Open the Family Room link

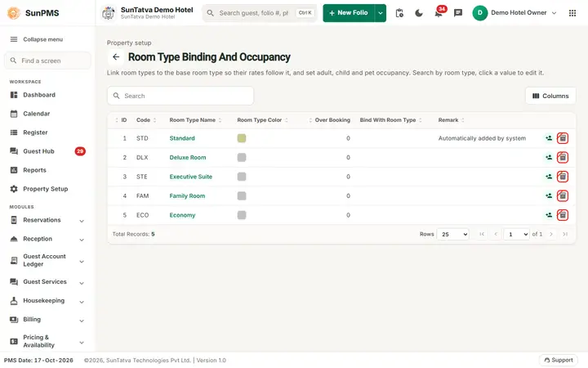[x=187, y=195]
